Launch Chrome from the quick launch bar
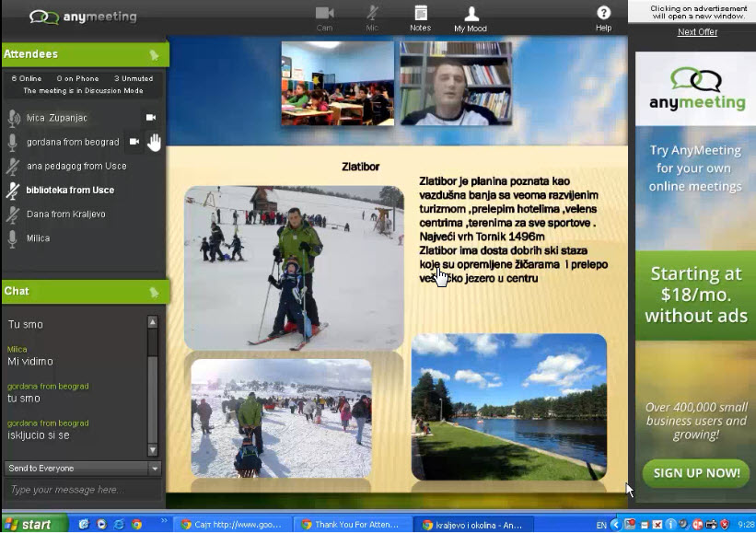756x533 pixels. 136,524
